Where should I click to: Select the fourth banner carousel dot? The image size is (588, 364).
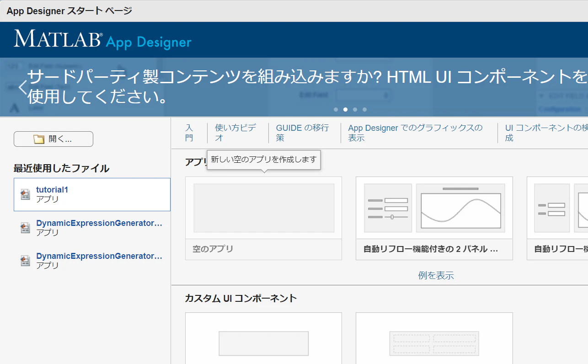(x=364, y=109)
